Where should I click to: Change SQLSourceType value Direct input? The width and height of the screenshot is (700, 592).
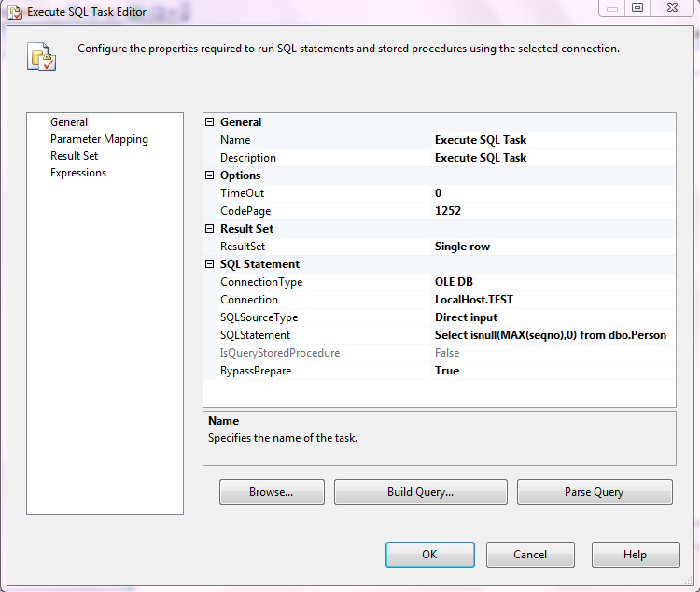tap(553, 317)
